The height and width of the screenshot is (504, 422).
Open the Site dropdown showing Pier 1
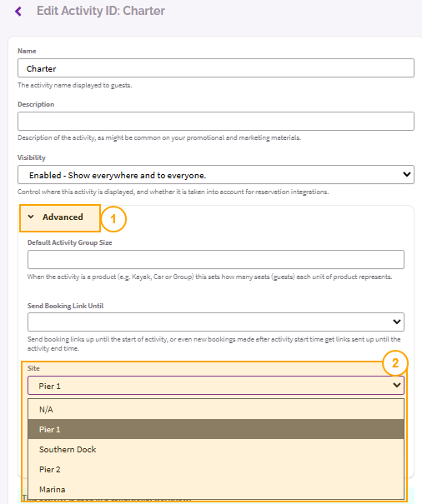click(x=216, y=386)
